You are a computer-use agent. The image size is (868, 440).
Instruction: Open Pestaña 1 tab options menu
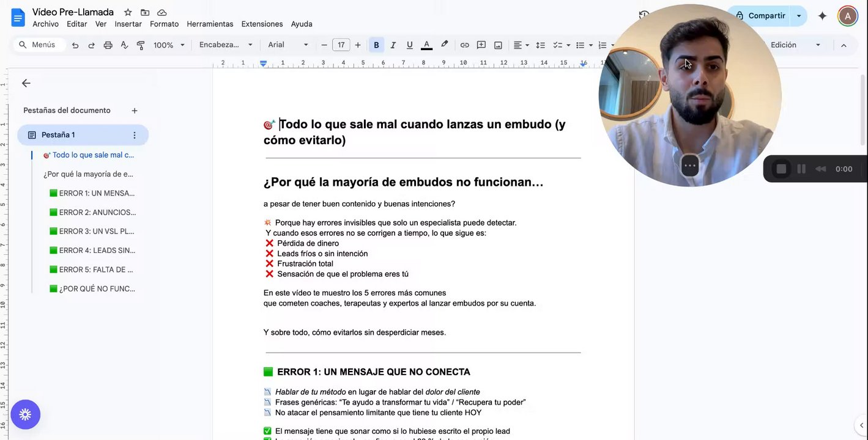tap(135, 135)
